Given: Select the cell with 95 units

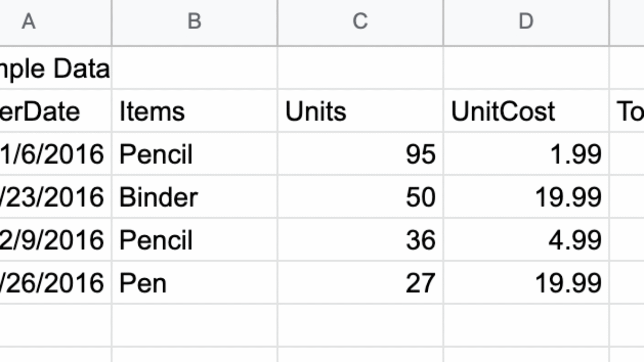Looking at the screenshot, I should 360,154.
